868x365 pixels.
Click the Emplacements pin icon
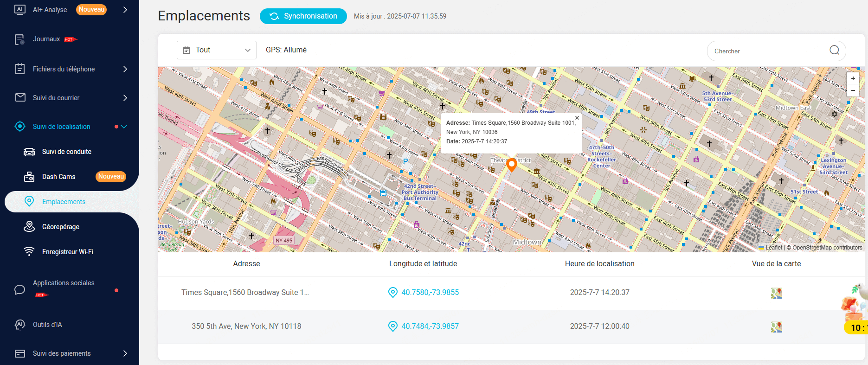pyautogui.click(x=29, y=201)
